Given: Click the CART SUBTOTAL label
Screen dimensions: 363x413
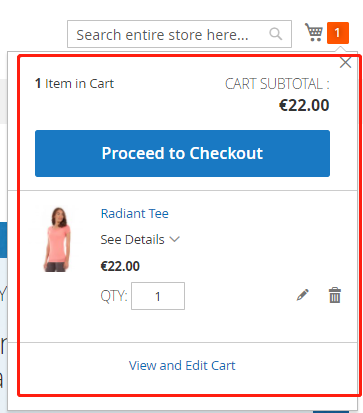Looking at the screenshot, I should [277, 84].
